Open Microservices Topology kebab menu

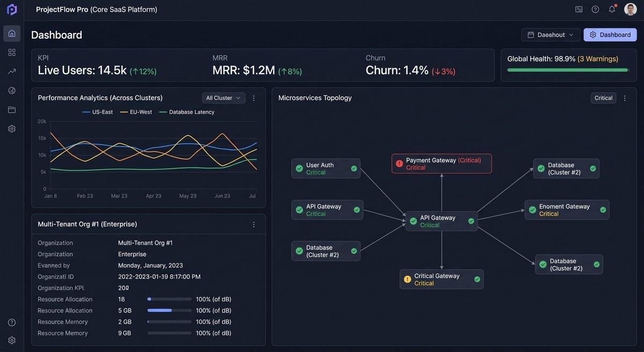[x=625, y=98]
